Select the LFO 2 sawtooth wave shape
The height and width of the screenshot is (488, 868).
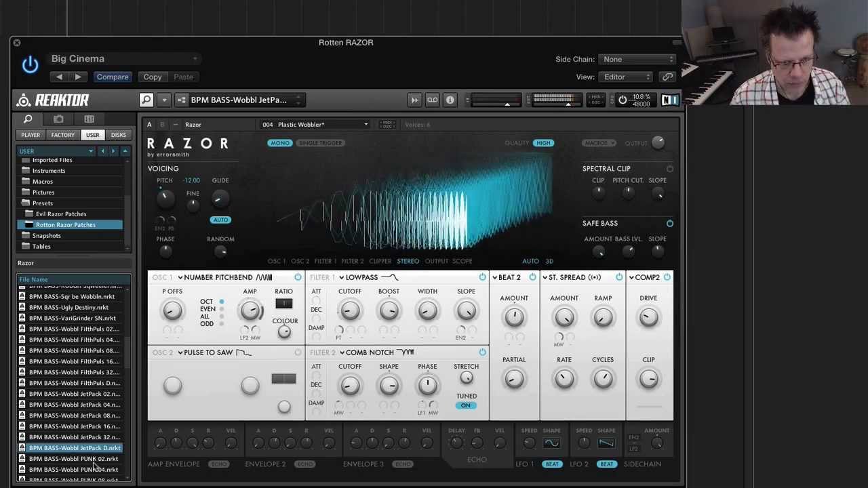pos(606,443)
